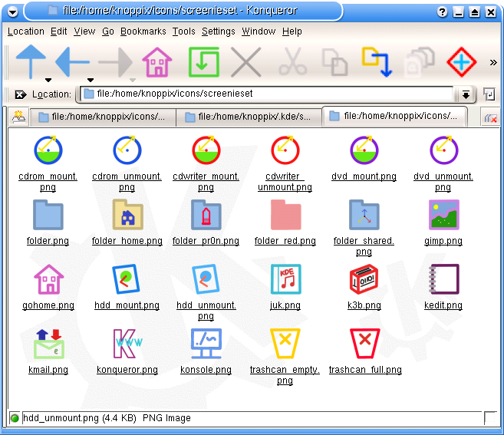Select the folder_shared.png icon
The width and height of the screenshot is (504, 435).
click(x=364, y=215)
